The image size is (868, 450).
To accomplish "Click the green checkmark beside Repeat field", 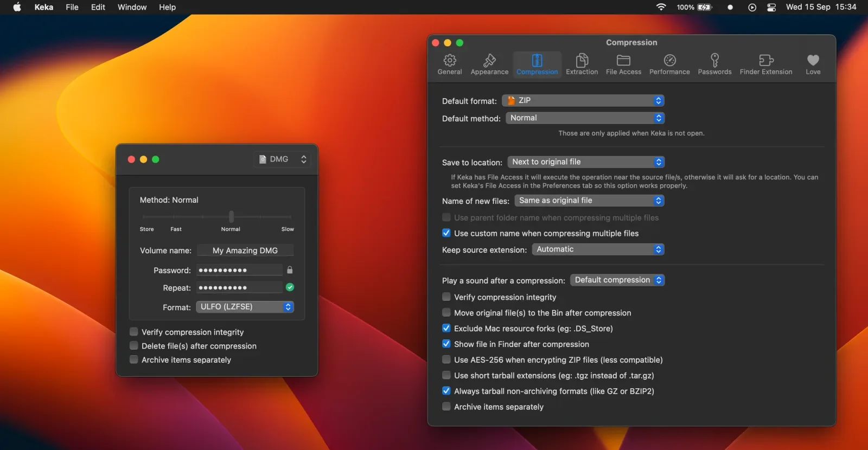I will (290, 287).
